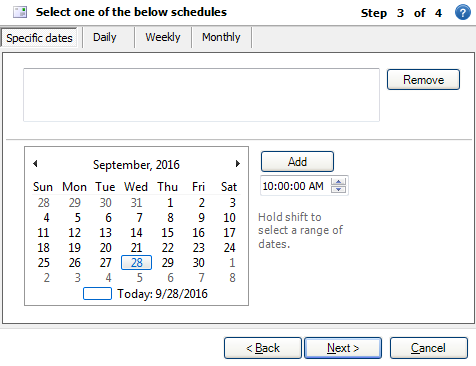Cancel the schedule wizard
Viewport: 476px width, 366px height.
point(428,348)
